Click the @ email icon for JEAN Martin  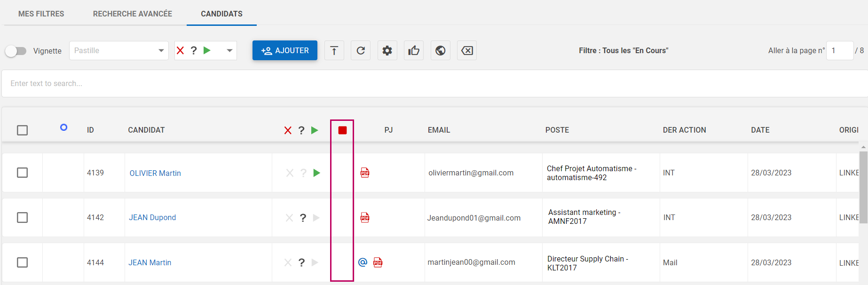(x=363, y=262)
